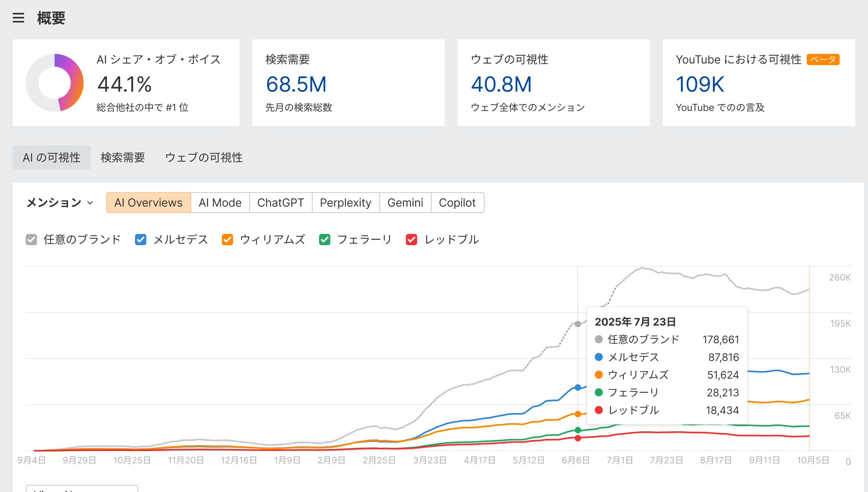Click the AI share-of-voice donut chart
This screenshot has height=492, width=868.
[54, 82]
